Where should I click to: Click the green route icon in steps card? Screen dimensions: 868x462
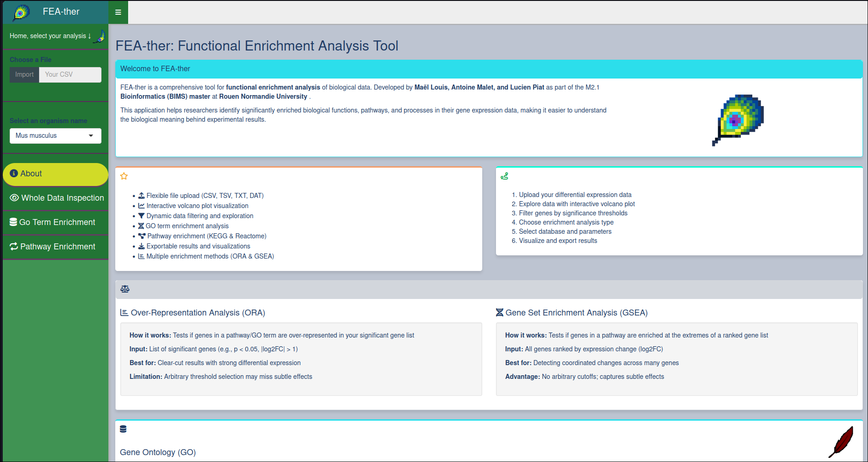[504, 176]
